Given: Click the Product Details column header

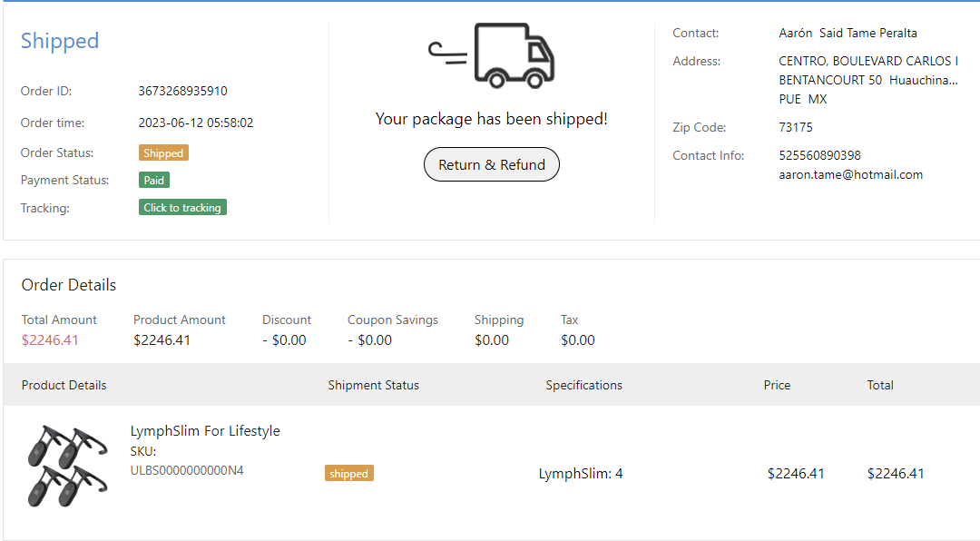Looking at the screenshot, I should click(64, 385).
